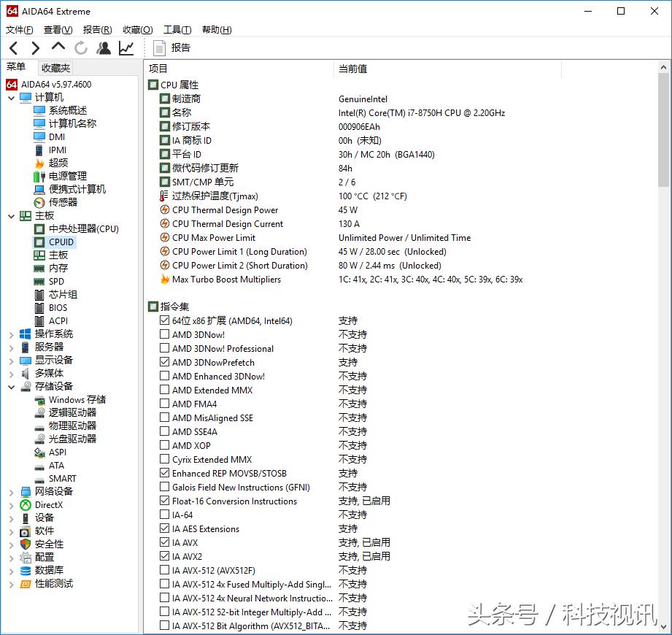Viewport: 672px width, 635px height.
Task: Expand the 显示设备 tree node
Action: [12, 361]
